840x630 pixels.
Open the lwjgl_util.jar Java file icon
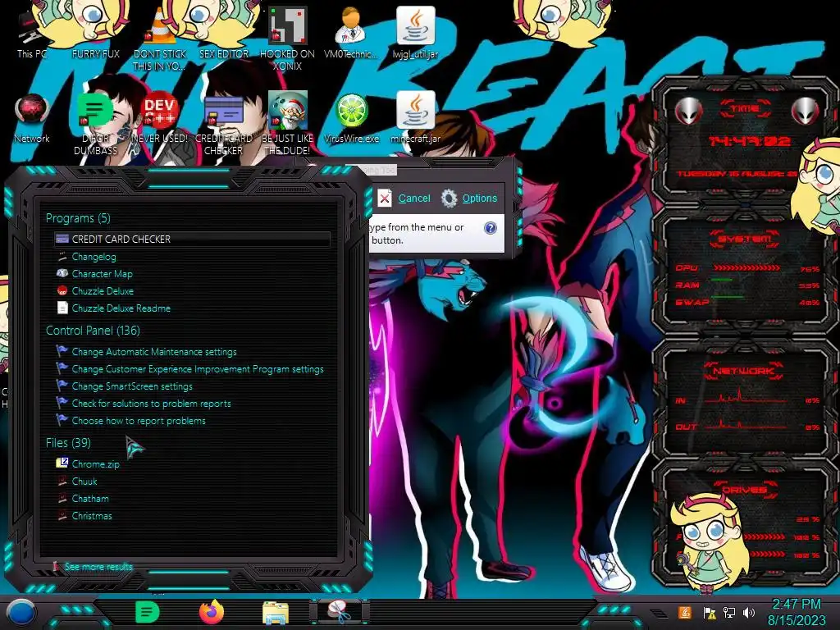415,32
